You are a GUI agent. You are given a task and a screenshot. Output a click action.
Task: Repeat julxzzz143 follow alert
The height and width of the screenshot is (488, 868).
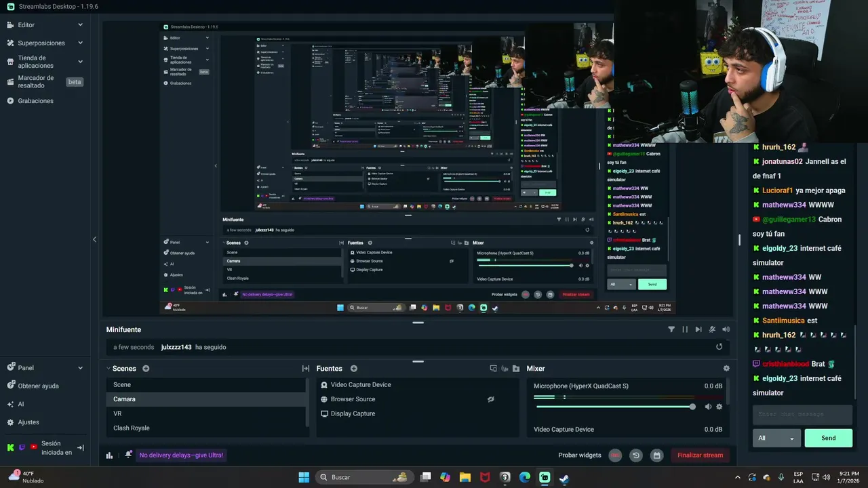click(719, 347)
